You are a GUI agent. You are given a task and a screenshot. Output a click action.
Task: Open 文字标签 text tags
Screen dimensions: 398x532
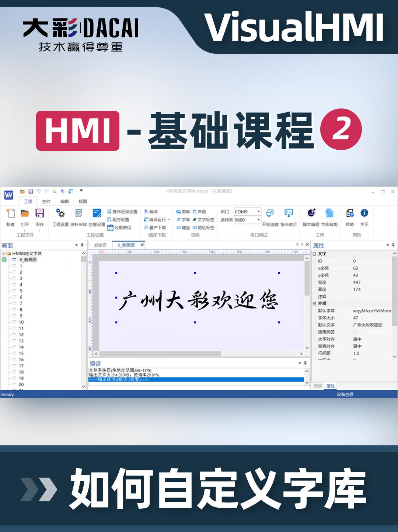tap(203, 219)
